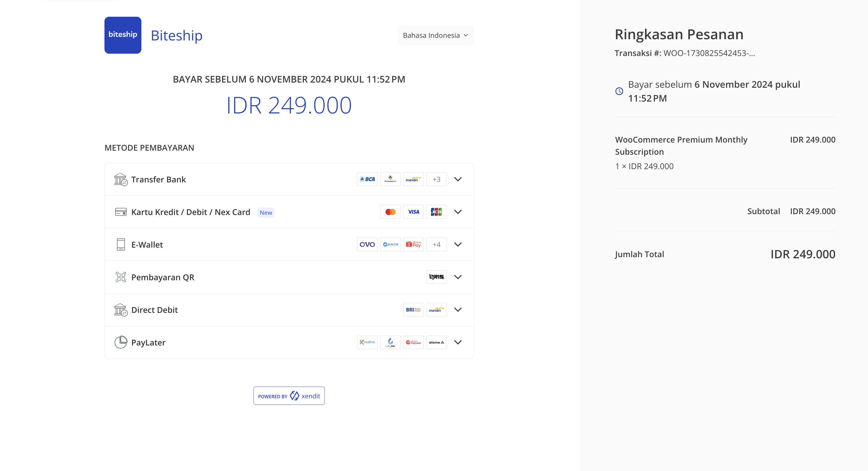Click the OVO wallet logo
The height and width of the screenshot is (471, 868).
click(367, 245)
